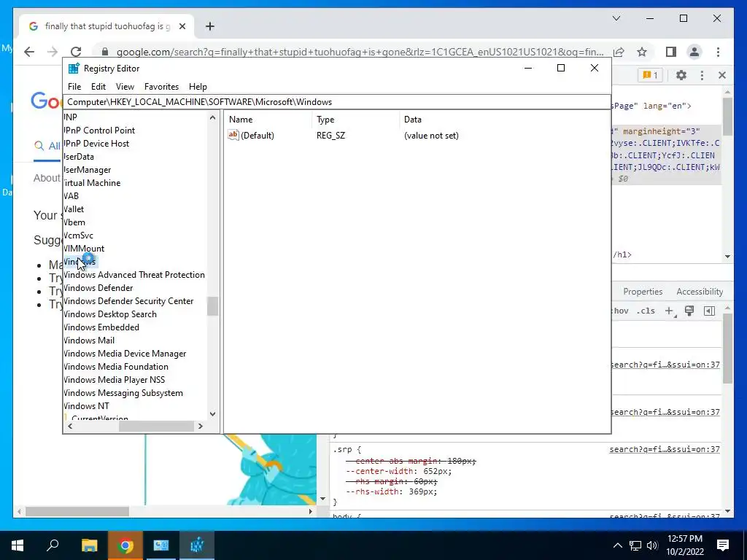Select the Windows Mail key

[x=89, y=340]
